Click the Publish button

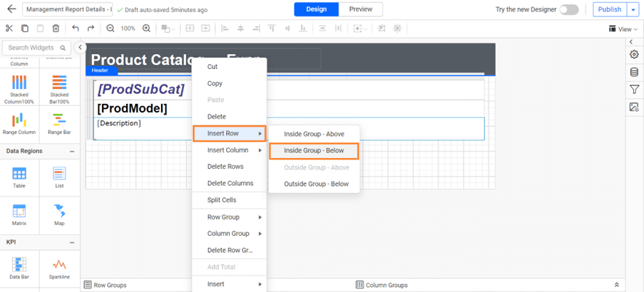610,9
